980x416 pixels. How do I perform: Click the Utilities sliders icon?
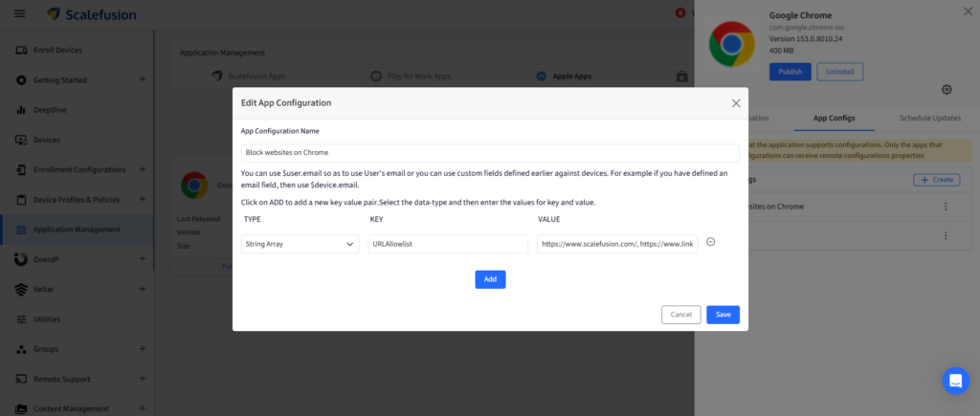pyautogui.click(x=21, y=319)
